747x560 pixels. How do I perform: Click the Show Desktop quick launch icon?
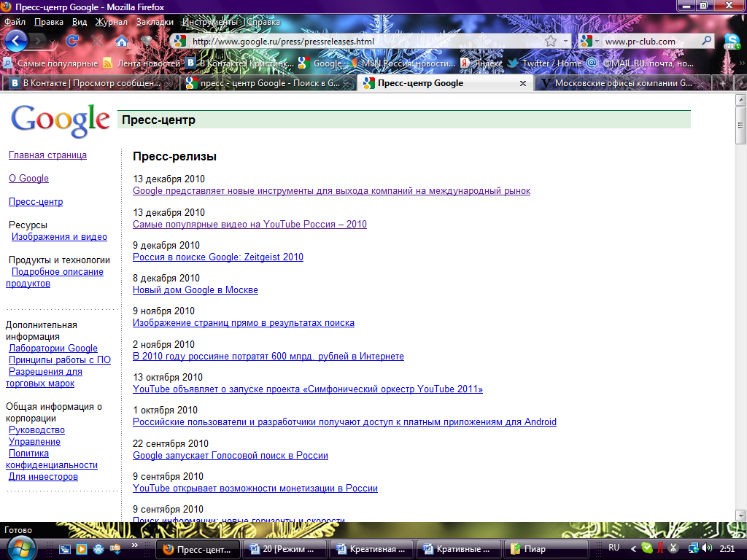click(x=65, y=549)
